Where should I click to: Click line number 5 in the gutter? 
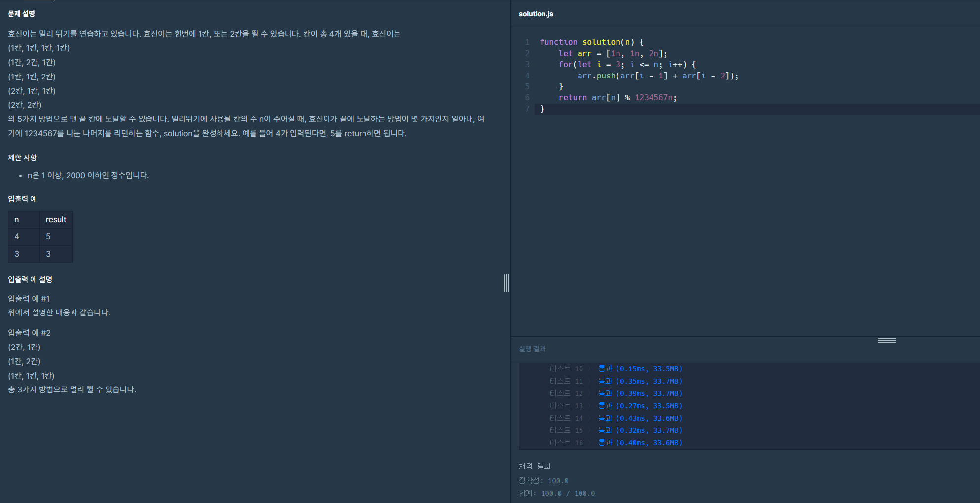point(527,86)
